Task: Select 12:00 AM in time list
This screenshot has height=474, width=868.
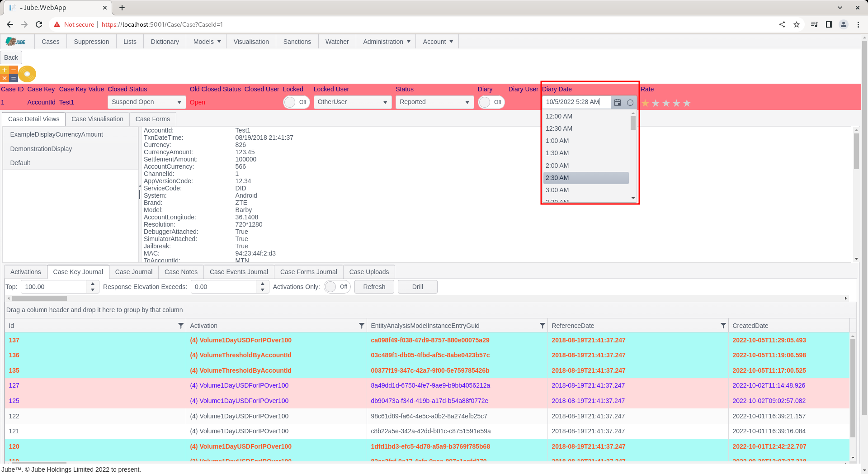Action: coord(586,116)
